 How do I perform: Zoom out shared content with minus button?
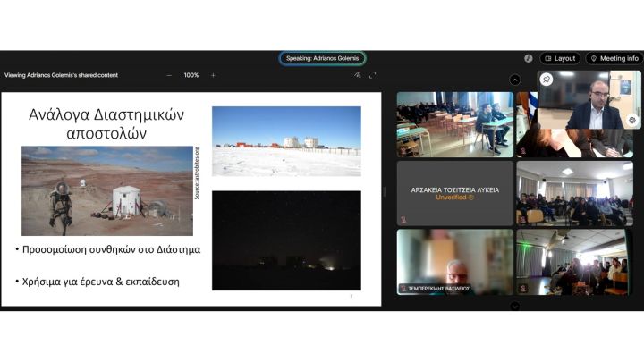pyautogui.click(x=169, y=75)
